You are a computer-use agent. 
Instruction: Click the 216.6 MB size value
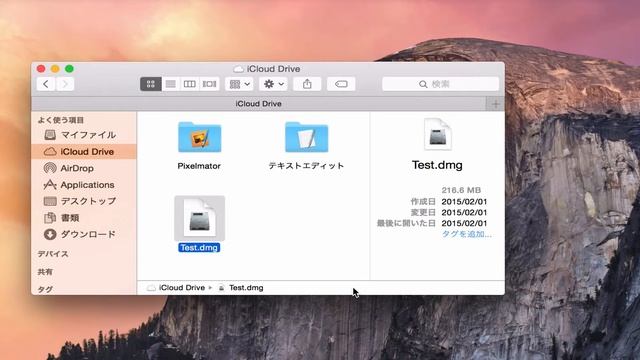click(x=461, y=190)
